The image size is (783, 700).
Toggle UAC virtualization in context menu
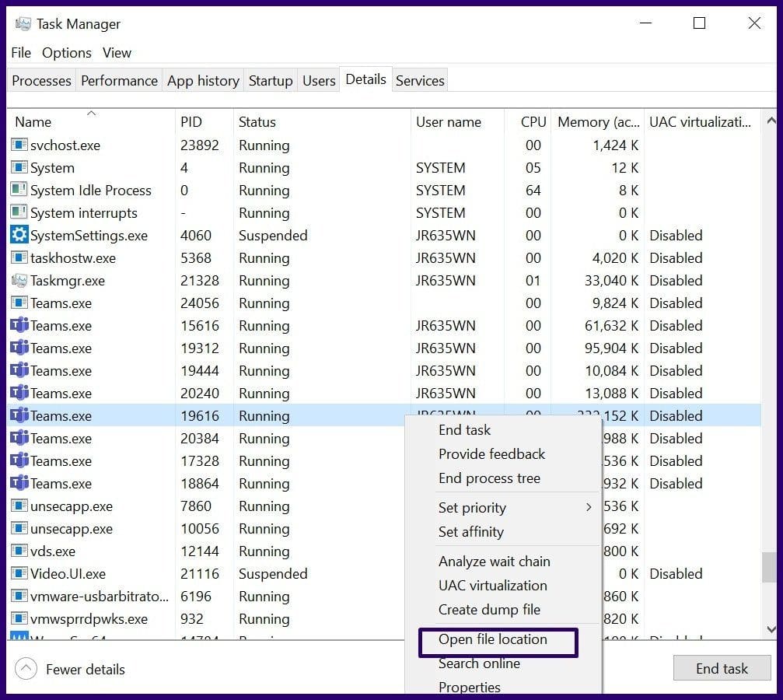tap(492, 585)
